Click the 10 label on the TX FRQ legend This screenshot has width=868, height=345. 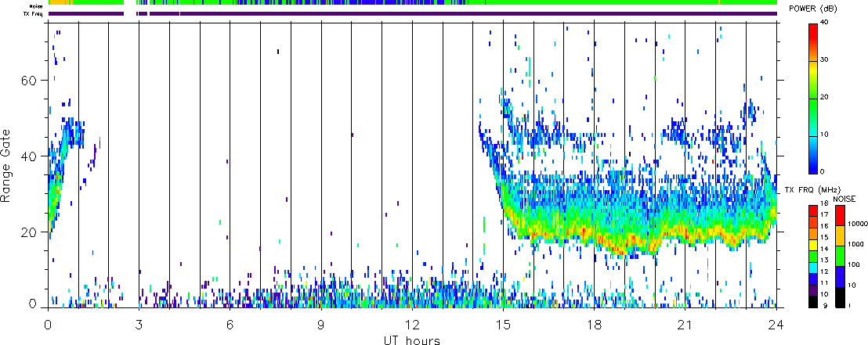coord(824,294)
